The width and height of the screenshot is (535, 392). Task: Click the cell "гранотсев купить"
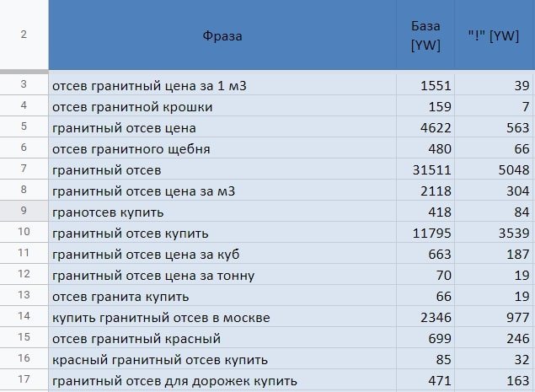coord(222,212)
